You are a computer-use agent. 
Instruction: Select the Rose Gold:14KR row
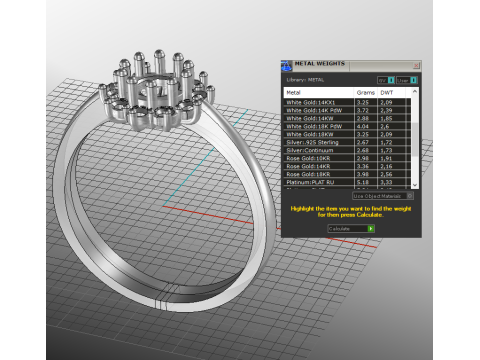pos(347,166)
